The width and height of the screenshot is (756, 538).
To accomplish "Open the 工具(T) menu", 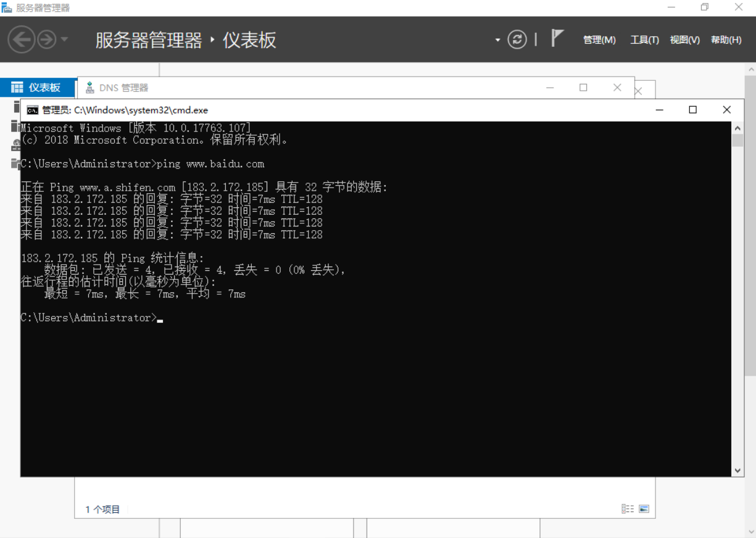I will coord(644,39).
